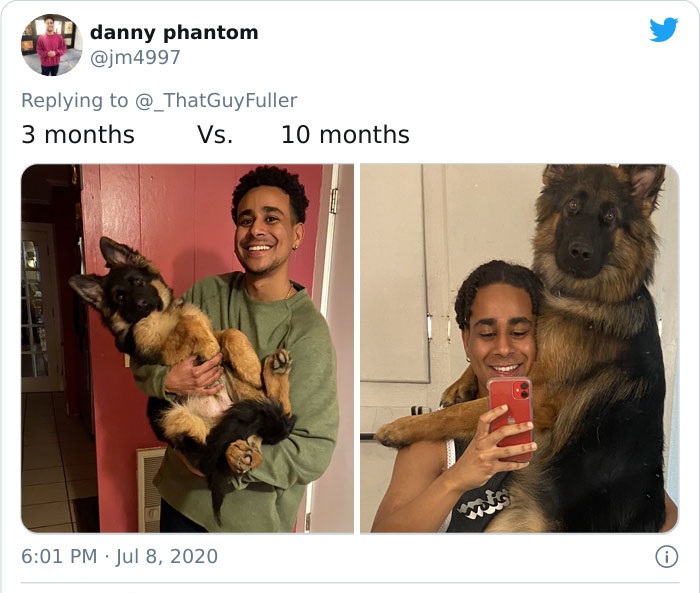The width and height of the screenshot is (700, 593).
Task: Click the 'Replying to' text
Action: [x=75, y=100]
